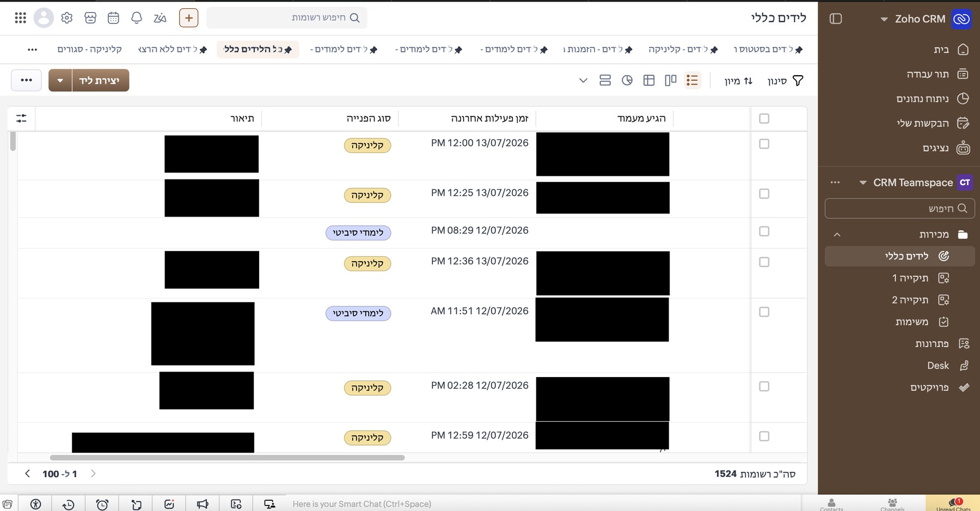Viewport: 980px width, 511px height.
Task: Select row with 12:25 PM 13/07/2026
Action: [764, 194]
